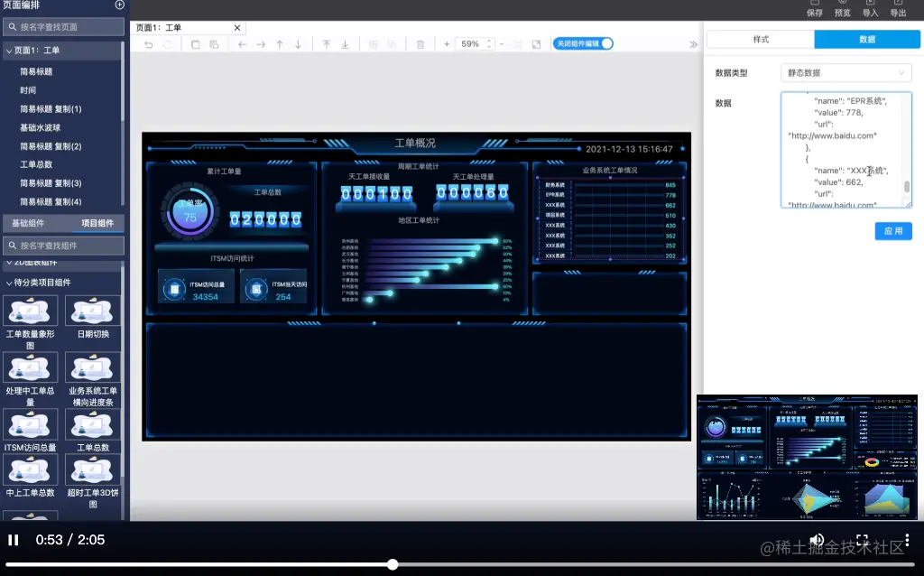
Task: Move component down with down arrow icon
Action: (298, 44)
